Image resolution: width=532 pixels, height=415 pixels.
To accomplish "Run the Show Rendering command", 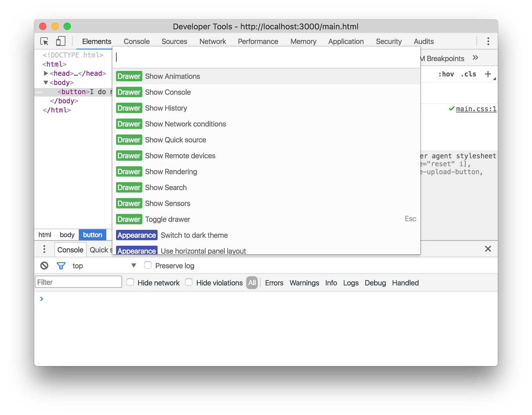I will pyautogui.click(x=266, y=172).
